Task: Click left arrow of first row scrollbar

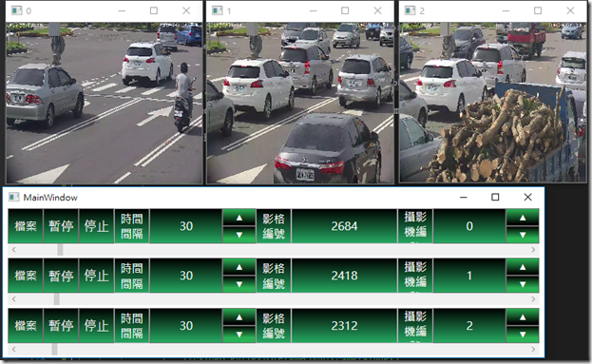Action: 14,250
